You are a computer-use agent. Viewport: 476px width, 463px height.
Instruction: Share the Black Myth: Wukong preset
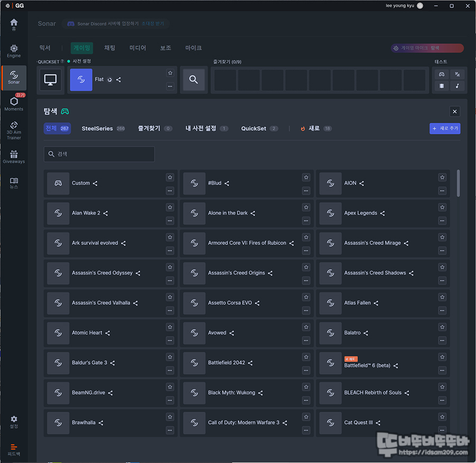[260, 393]
